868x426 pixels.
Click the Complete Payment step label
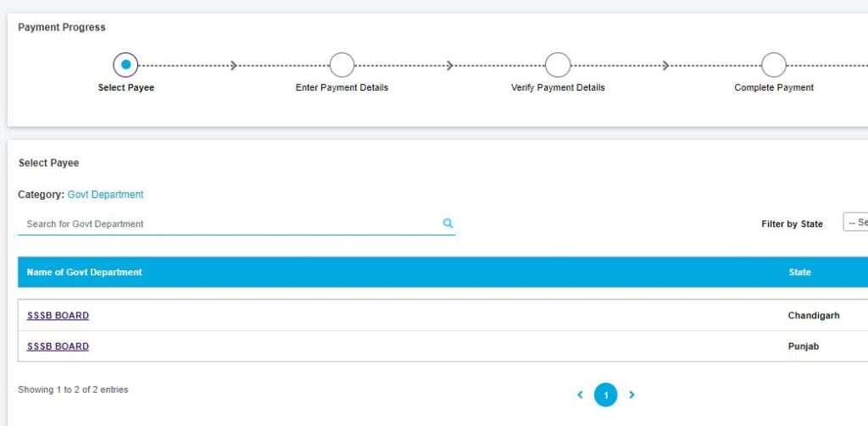tap(773, 88)
